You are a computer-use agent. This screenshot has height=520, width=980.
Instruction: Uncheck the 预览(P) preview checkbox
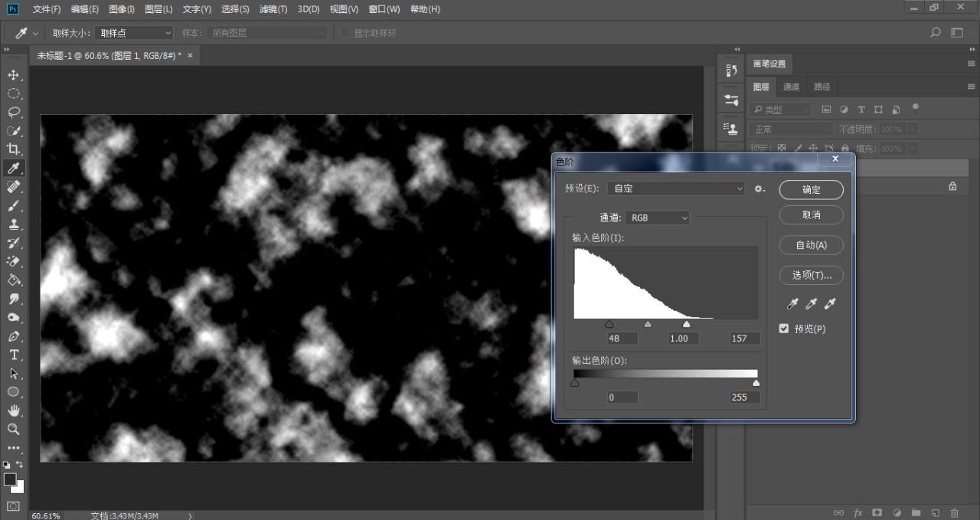coord(783,329)
